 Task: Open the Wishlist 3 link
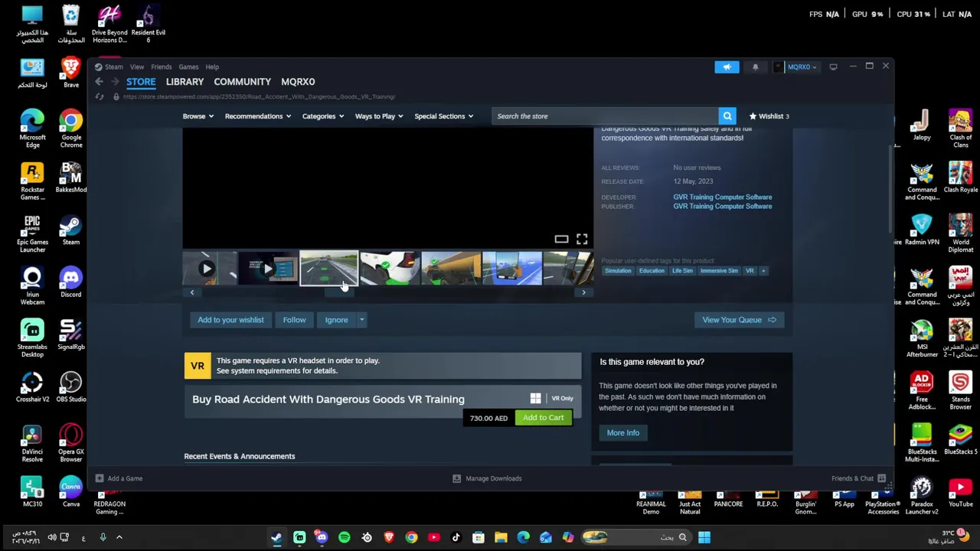[770, 116]
